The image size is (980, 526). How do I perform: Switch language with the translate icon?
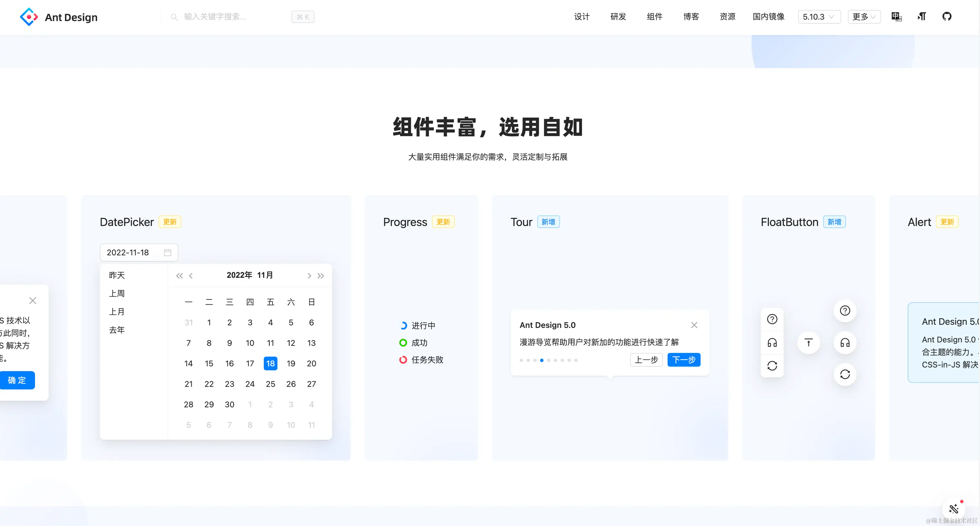click(x=897, y=17)
